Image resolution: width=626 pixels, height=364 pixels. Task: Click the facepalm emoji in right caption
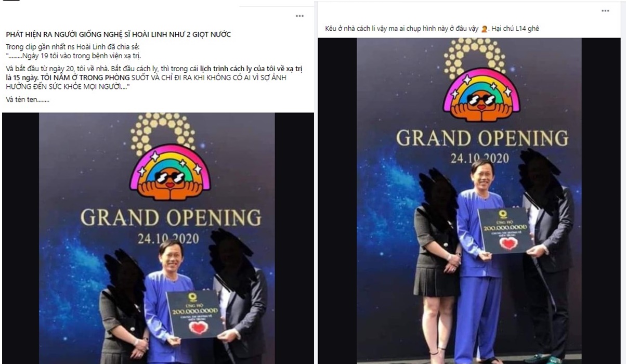pos(484,29)
